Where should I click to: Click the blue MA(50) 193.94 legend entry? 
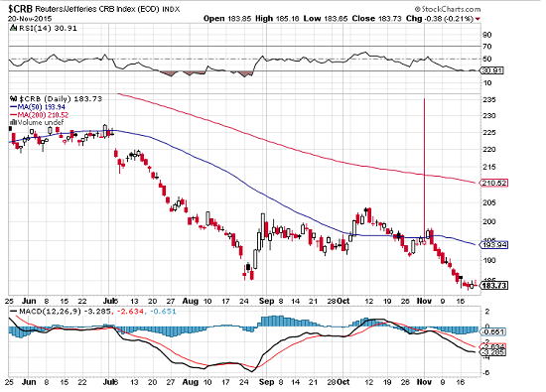[x=38, y=107]
